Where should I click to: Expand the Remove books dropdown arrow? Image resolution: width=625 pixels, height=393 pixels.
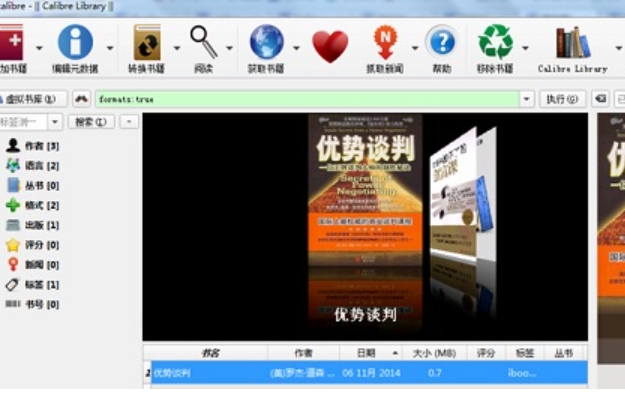click(525, 48)
